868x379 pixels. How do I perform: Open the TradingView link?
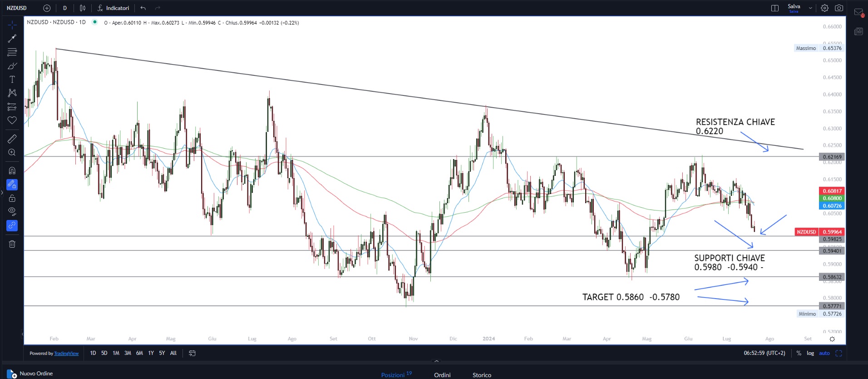tap(66, 354)
